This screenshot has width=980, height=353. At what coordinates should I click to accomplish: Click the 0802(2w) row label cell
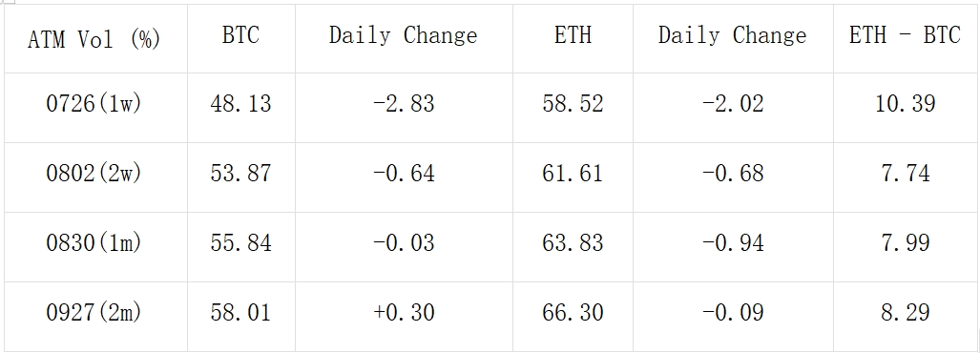click(x=95, y=177)
